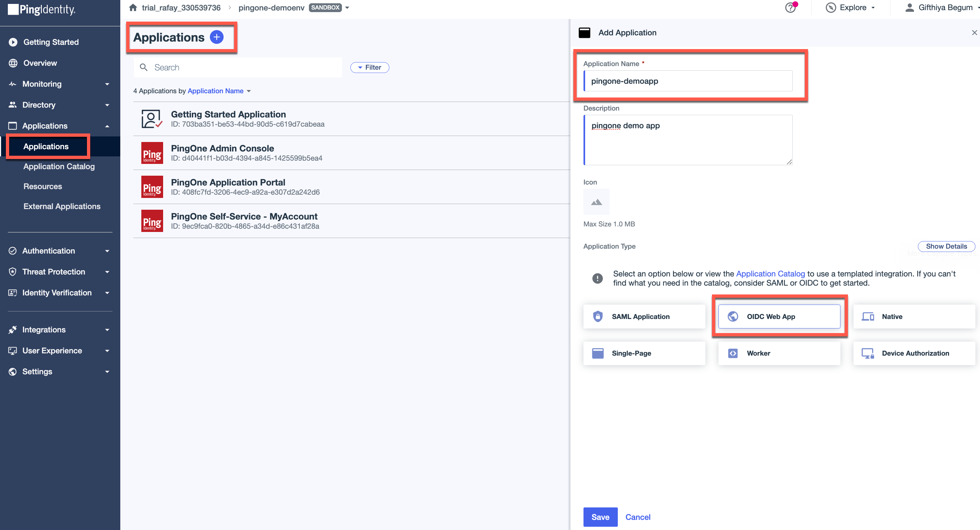Select the Worker application type

[779, 353]
